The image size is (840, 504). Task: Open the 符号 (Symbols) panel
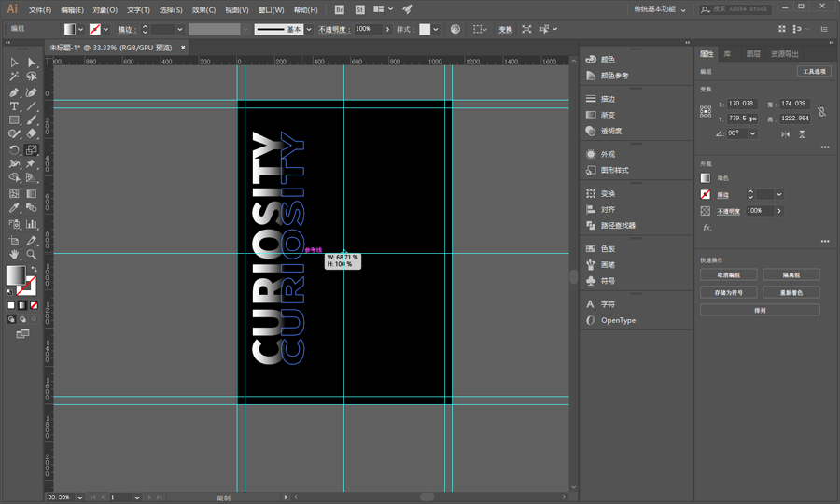click(x=608, y=280)
